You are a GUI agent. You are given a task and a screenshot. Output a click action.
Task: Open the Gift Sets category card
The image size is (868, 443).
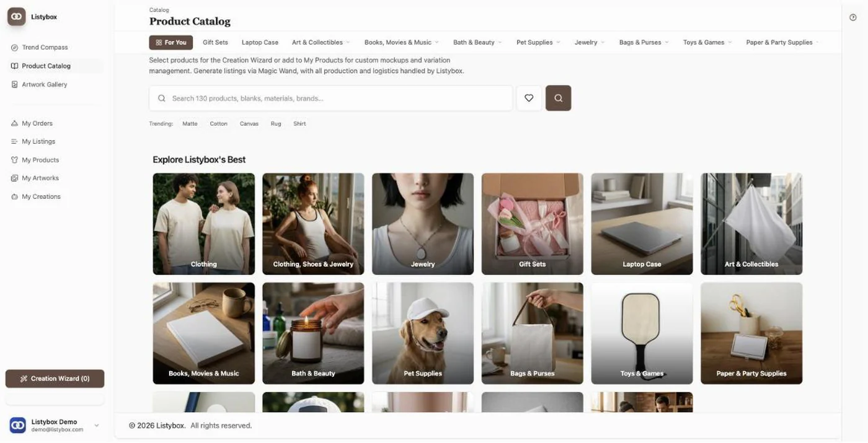click(533, 224)
